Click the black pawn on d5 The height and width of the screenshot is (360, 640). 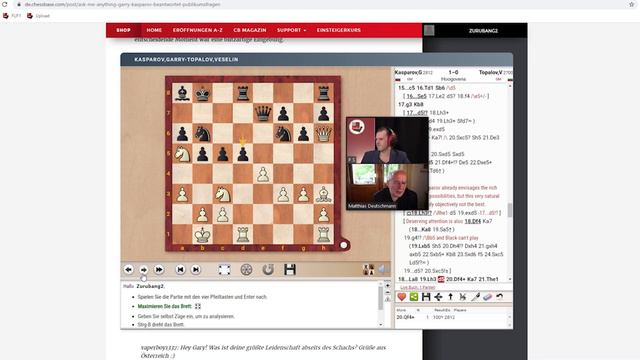[243, 154]
